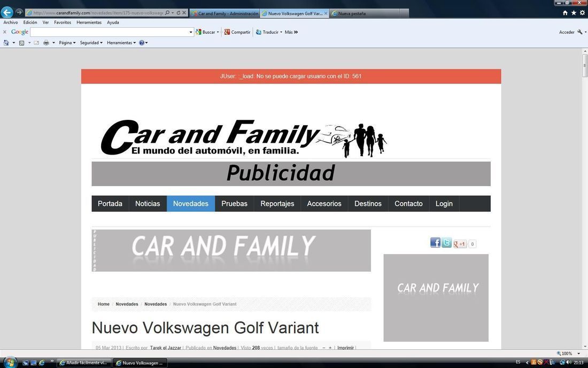Click the Publicidad banner under the logo

pyautogui.click(x=291, y=174)
